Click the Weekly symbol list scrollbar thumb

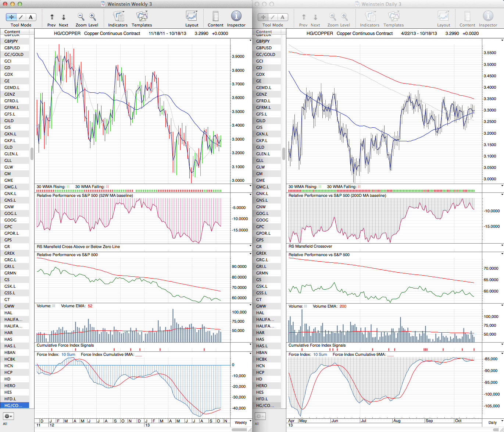32,154
